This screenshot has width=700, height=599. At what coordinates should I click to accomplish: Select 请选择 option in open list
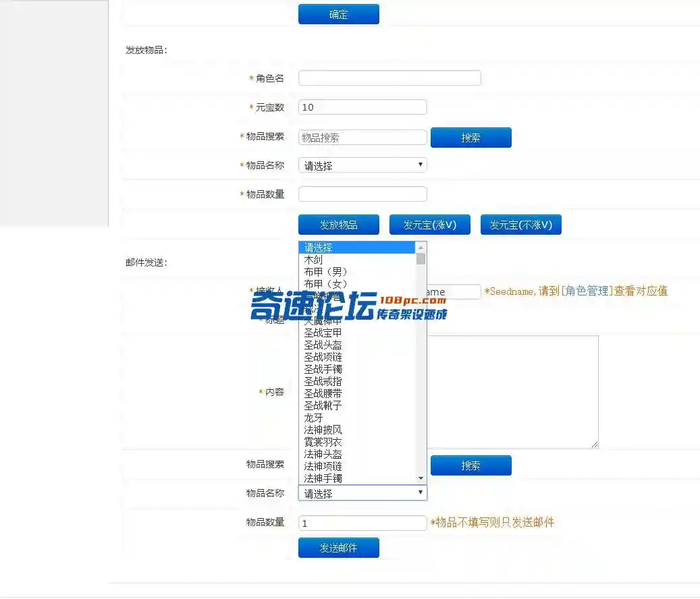point(357,248)
